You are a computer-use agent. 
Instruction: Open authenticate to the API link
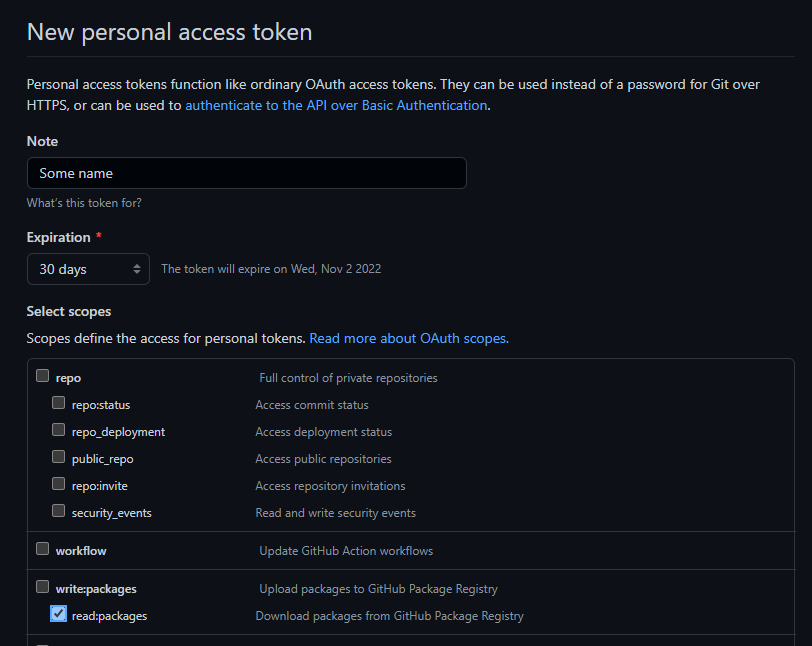click(x=336, y=105)
